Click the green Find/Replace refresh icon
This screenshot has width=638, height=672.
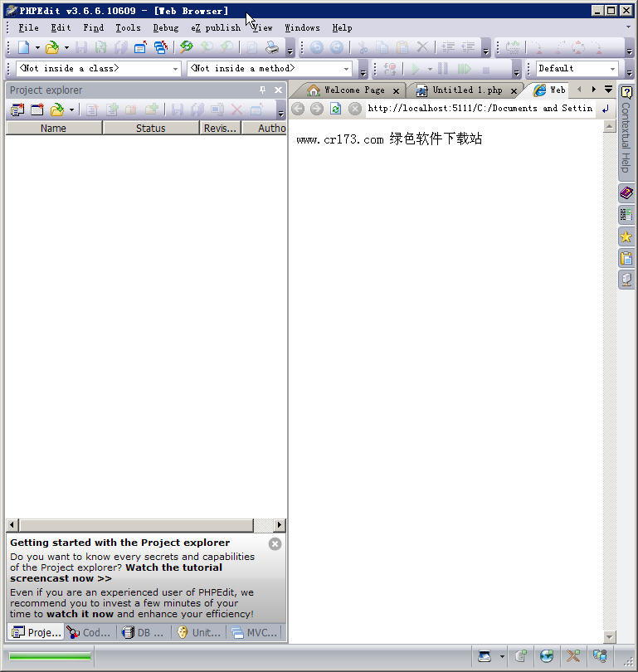(x=187, y=46)
